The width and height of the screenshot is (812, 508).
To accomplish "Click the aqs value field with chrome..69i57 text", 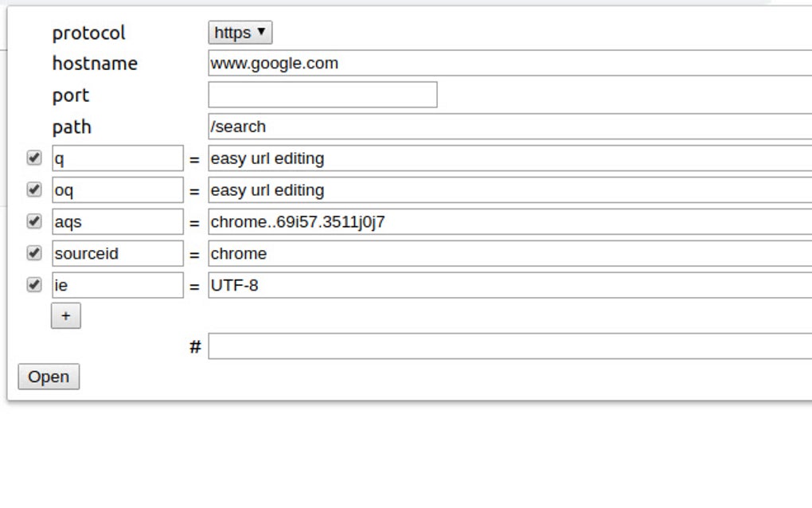I will pyautogui.click(x=398, y=221).
